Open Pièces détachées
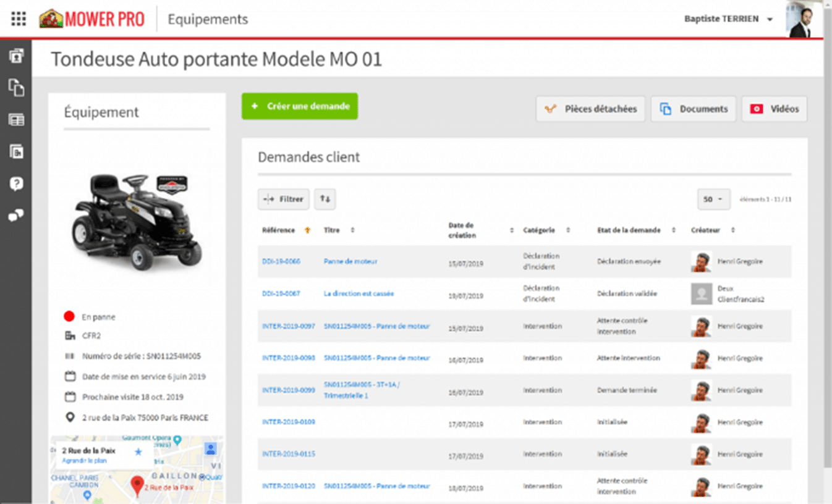Viewport: 832px width, 504px height. tap(591, 109)
